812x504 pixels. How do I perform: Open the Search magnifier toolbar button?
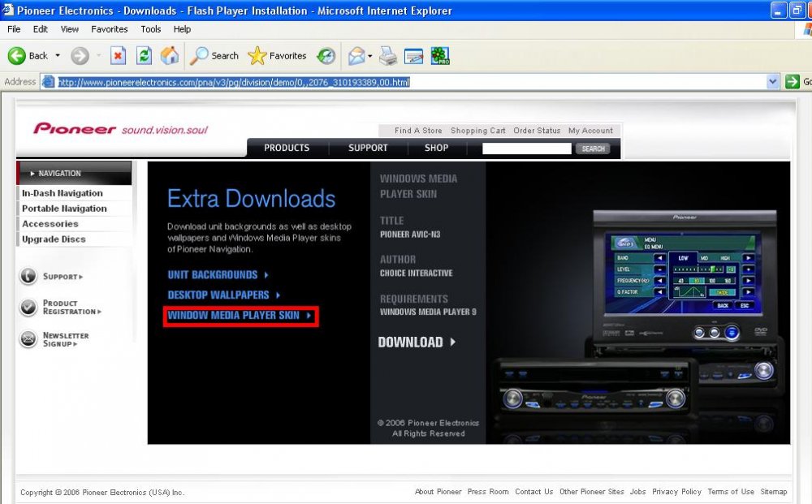214,56
